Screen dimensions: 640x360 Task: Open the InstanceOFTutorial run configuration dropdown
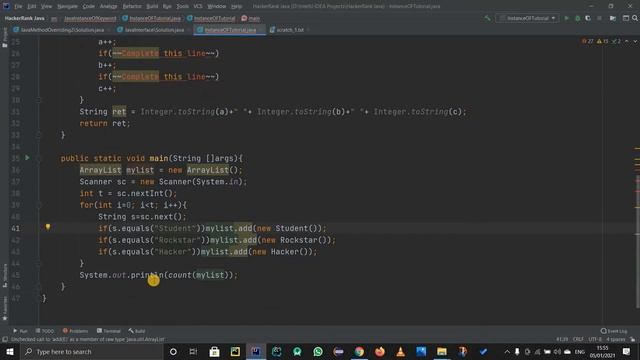pos(527,18)
